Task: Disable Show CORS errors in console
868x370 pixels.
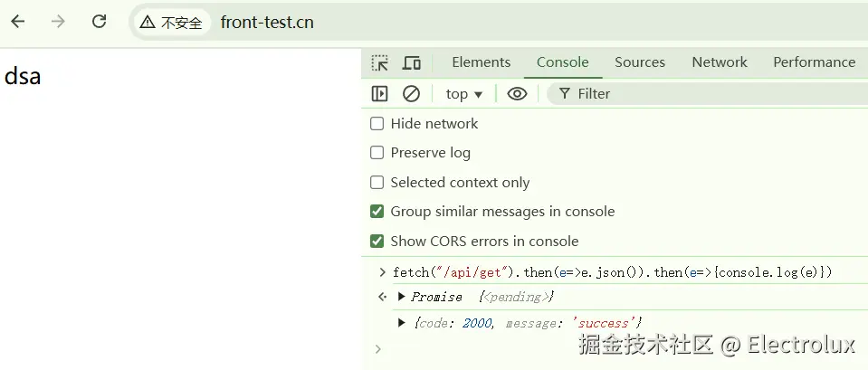Action: (x=377, y=242)
